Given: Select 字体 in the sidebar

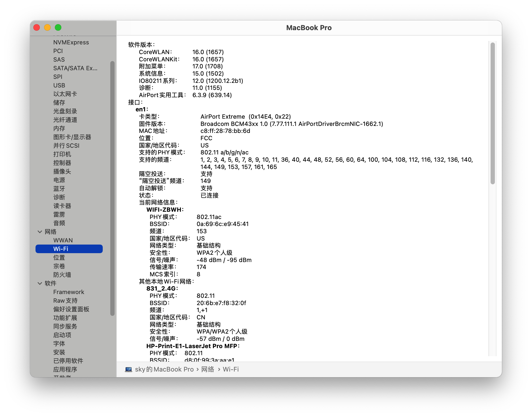Looking at the screenshot, I should [59, 344].
